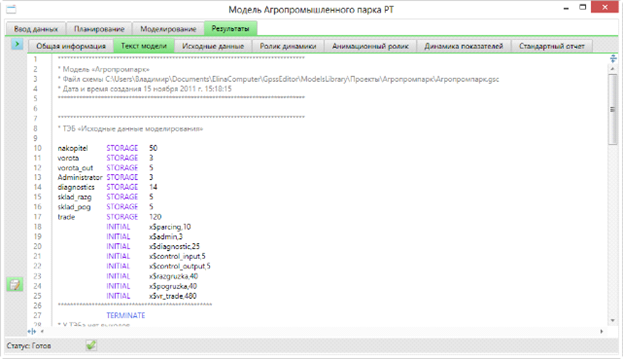624x360 pixels.
Task: Switch to Исходные данные sub-tab
Action: (x=213, y=46)
